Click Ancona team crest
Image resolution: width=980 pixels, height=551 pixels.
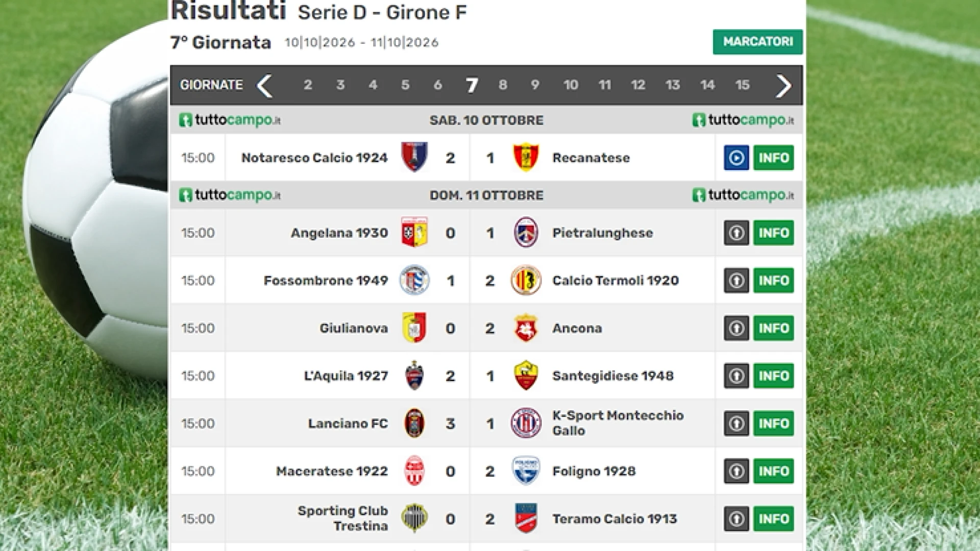(526, 328)
